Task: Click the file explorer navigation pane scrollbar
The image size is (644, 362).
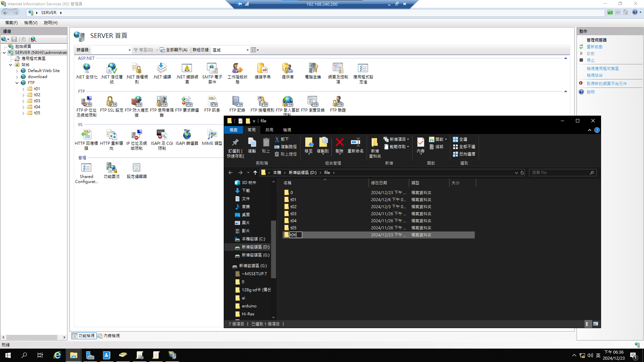Action: pyautogui.click(x=273, y=249)
